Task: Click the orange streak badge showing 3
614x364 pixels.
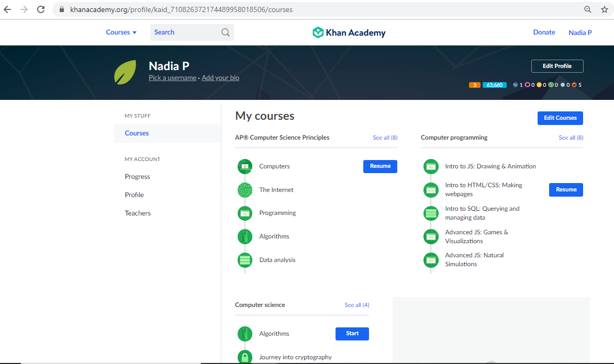Action: click(475, 85)
